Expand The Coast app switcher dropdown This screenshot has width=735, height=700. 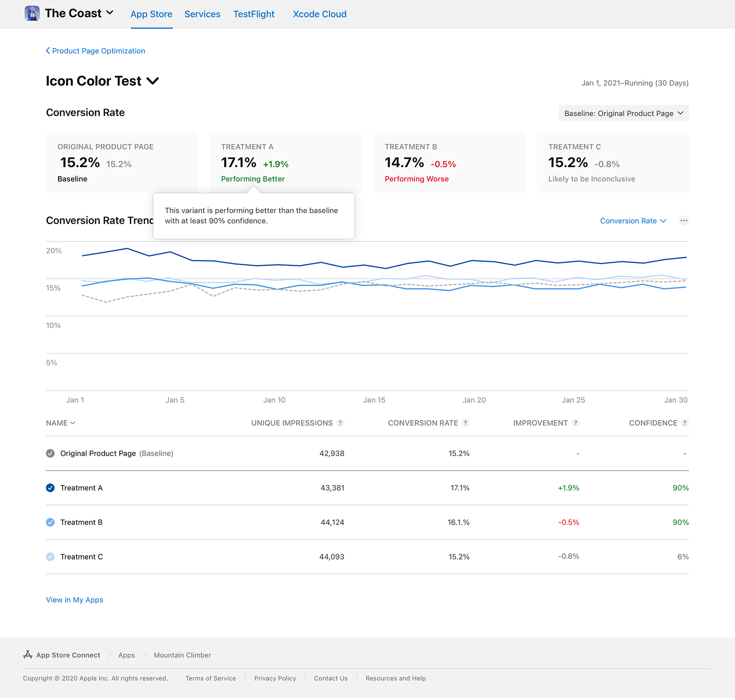(x=110, y=13)
